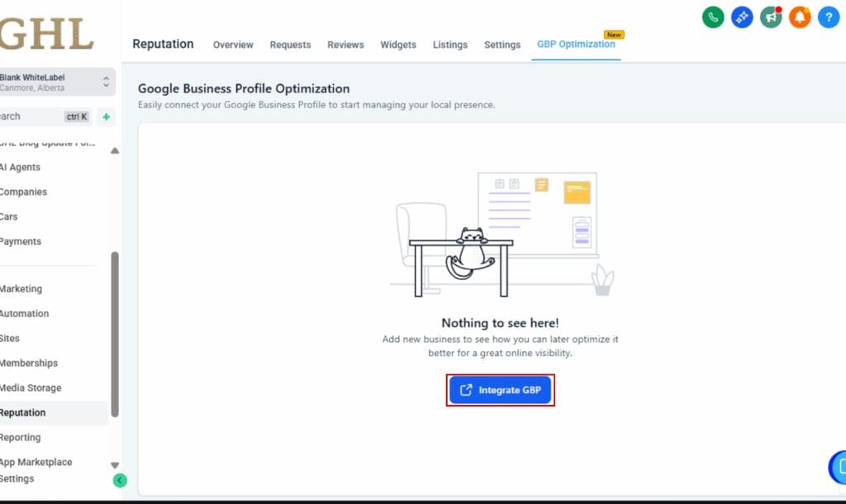Click the New badge on GBP Optimization

(613, 36)
